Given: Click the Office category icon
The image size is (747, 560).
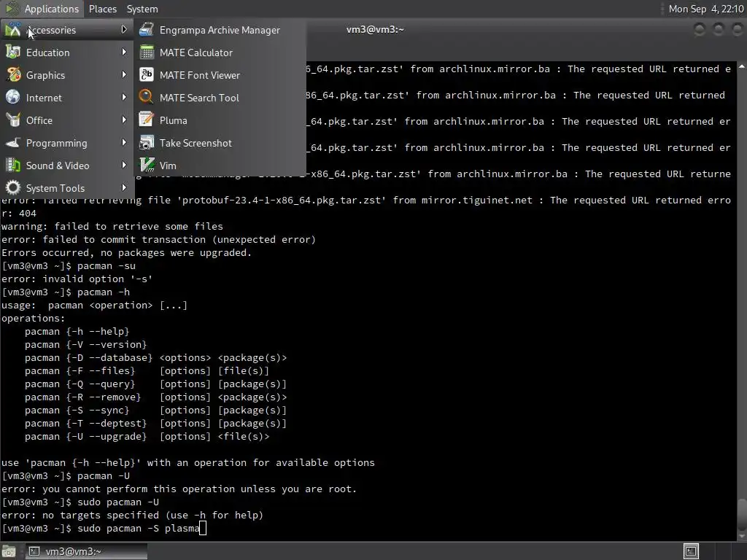Looking at the screenshot, I should point(13,120).
